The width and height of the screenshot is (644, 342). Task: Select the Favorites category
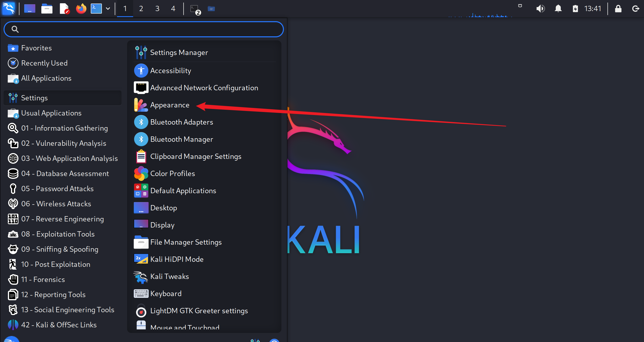(x=63, y=48)
